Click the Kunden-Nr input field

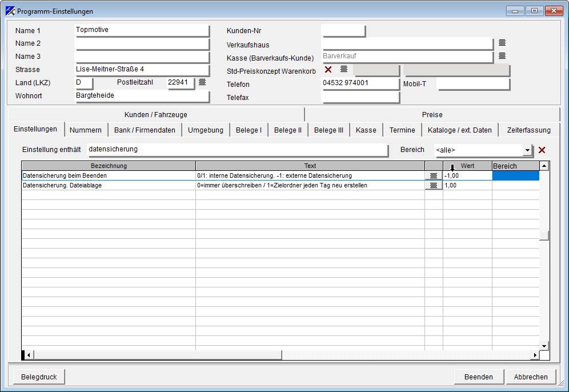(343, 30)
